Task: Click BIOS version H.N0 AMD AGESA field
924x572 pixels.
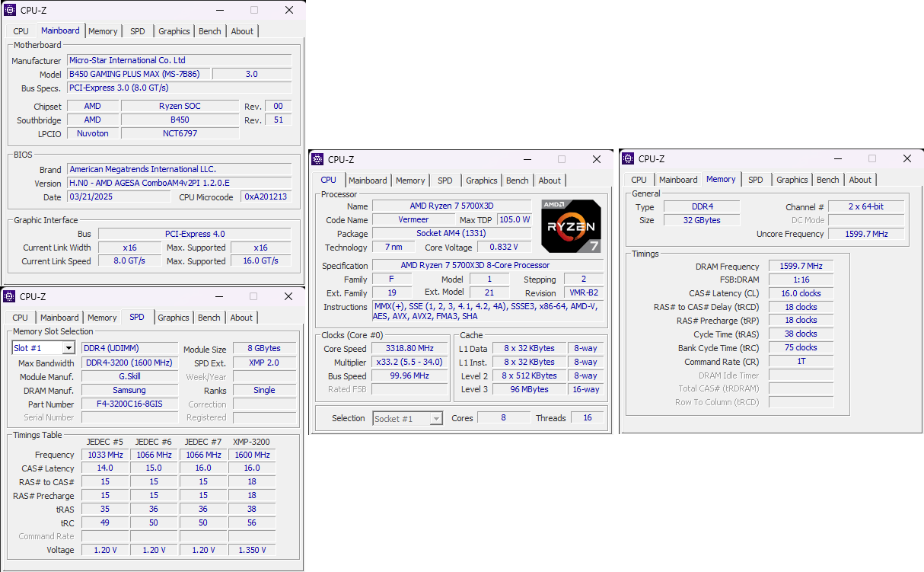Action: click(180, 183)
